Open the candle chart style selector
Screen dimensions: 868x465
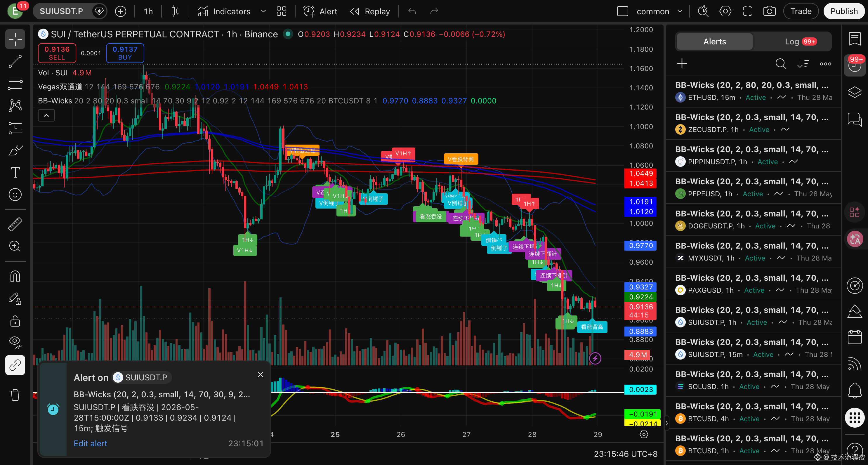coord(175,11)
